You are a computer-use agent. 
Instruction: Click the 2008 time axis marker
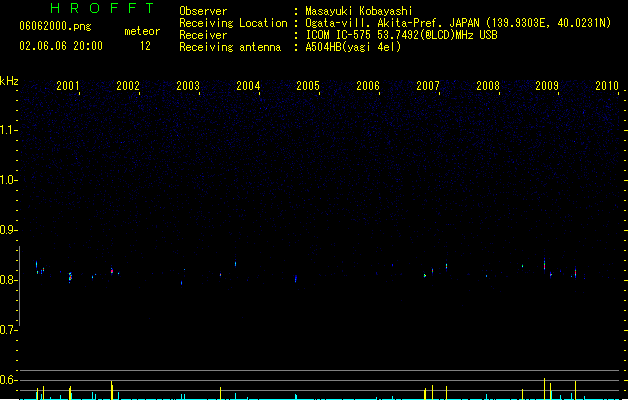(x=488, y=85)
